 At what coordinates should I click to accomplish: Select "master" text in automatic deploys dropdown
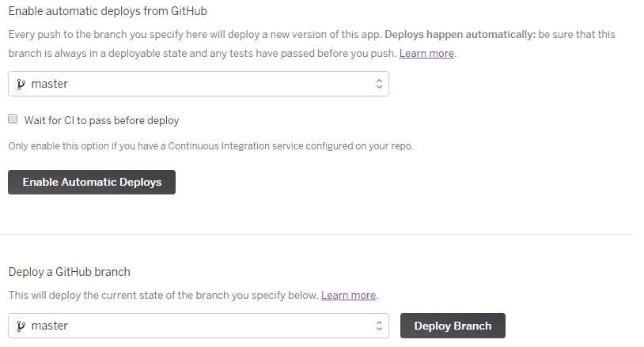(50, 84)
